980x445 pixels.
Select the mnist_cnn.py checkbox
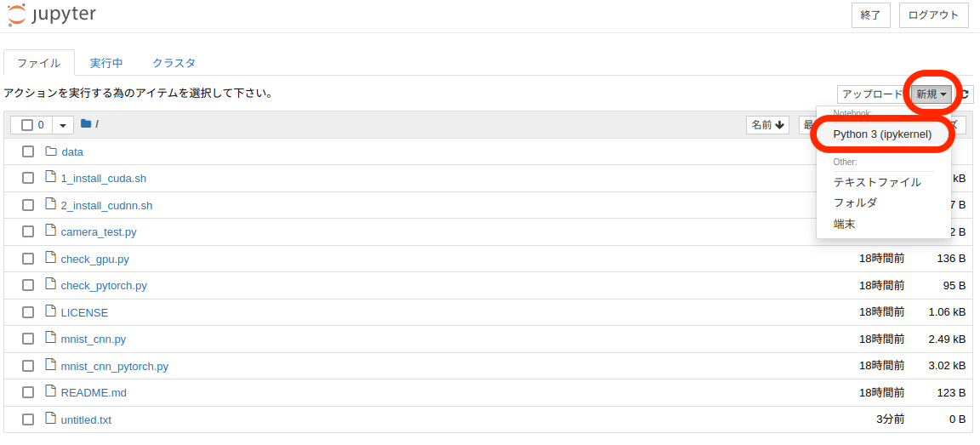pyautogui.click(x=28, y=339)
